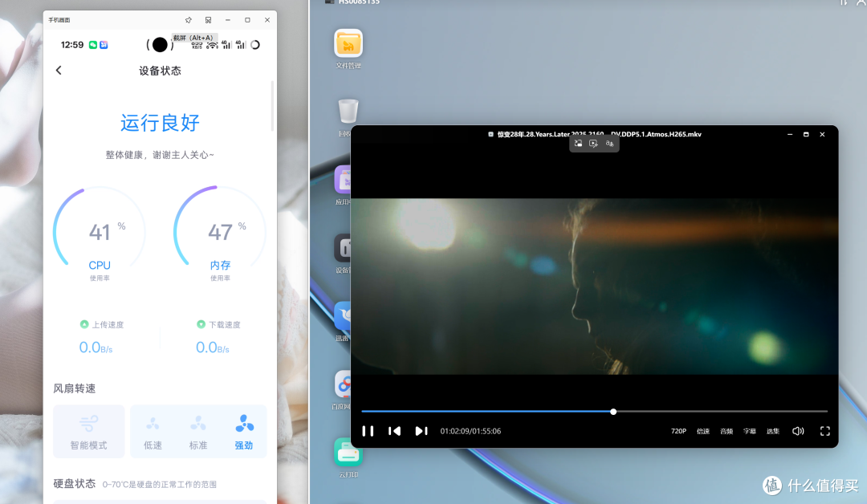Open the 倍速 playback speed menu

click(702, 431)
